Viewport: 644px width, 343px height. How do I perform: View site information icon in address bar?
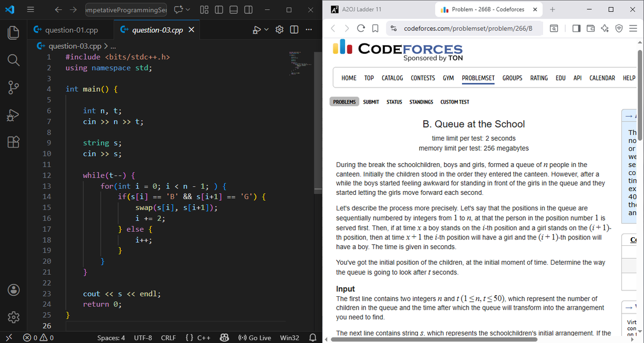(x=394, y=28)
